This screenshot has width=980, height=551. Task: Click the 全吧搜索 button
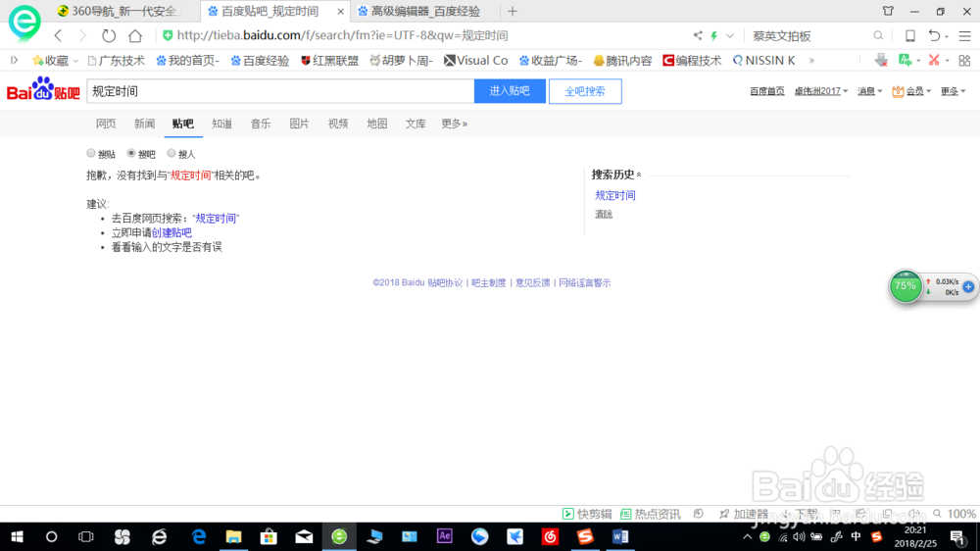coord(585,91)
